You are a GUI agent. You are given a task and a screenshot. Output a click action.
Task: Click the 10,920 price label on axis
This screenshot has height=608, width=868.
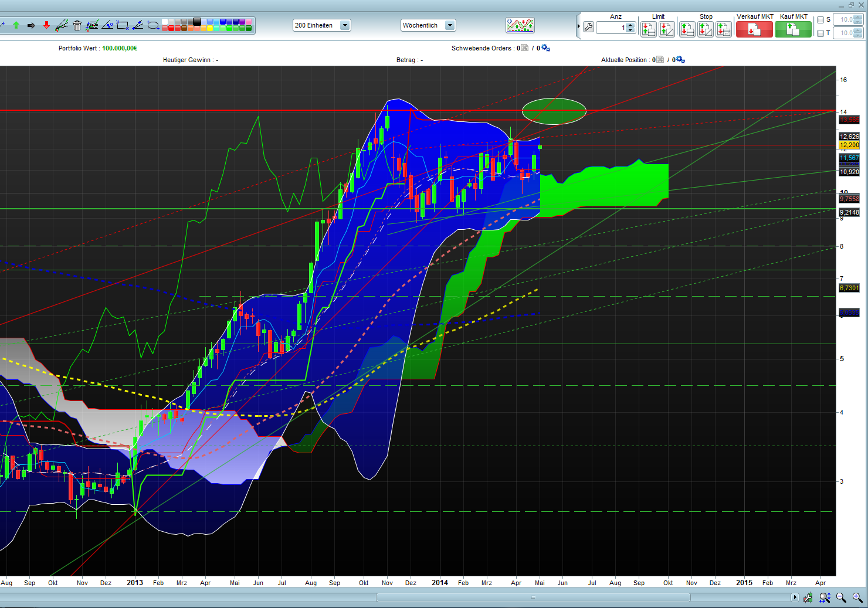(849, 172)
